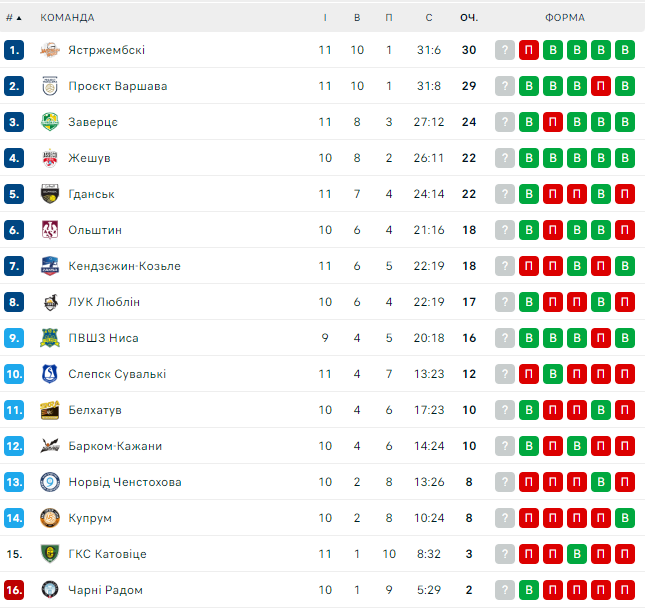Open the Жешув team link
This screenshot has height=609, width=646.
[x=89, y=158]
